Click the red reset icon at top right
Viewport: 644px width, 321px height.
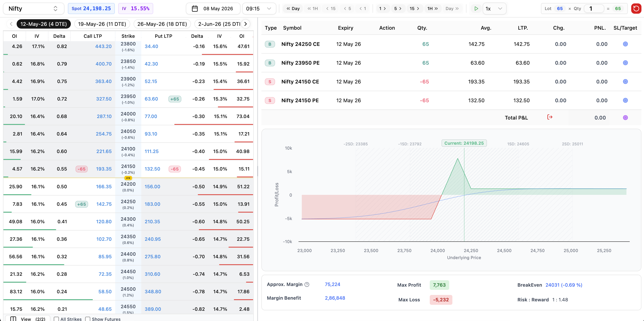636,9
